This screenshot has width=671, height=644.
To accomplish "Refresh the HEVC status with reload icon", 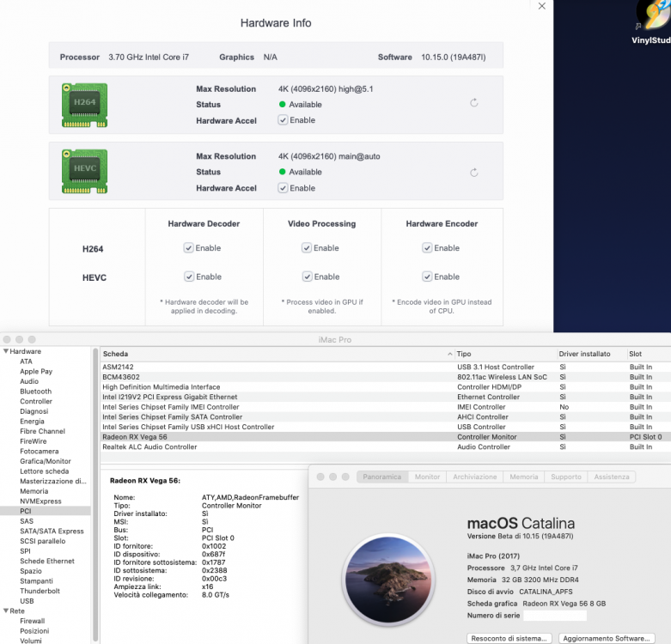I will point(473,173).
